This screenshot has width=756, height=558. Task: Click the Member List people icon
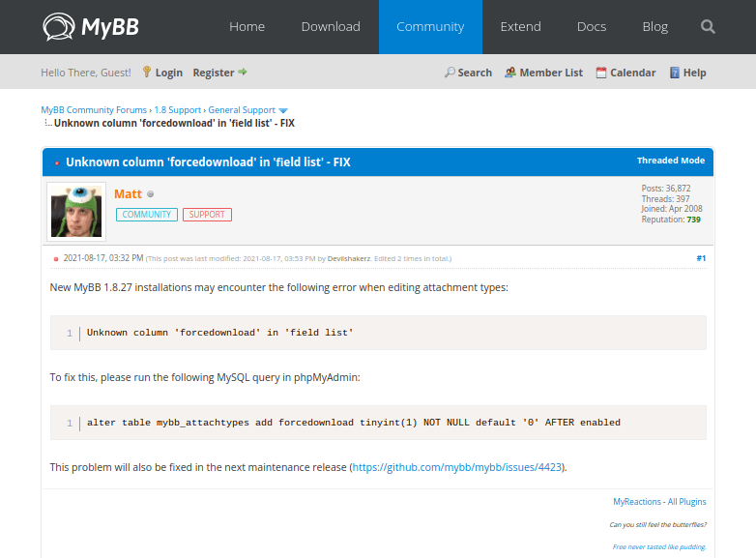(x=510, y=73)
